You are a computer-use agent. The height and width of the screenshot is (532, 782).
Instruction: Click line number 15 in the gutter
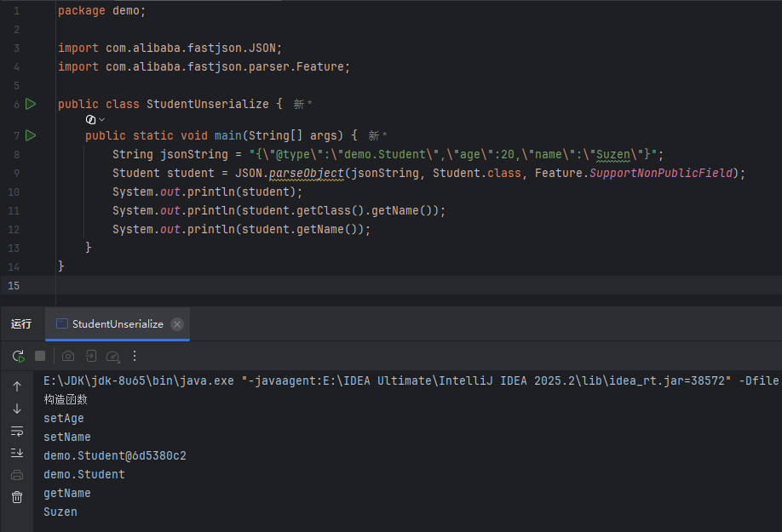(14, 286)
